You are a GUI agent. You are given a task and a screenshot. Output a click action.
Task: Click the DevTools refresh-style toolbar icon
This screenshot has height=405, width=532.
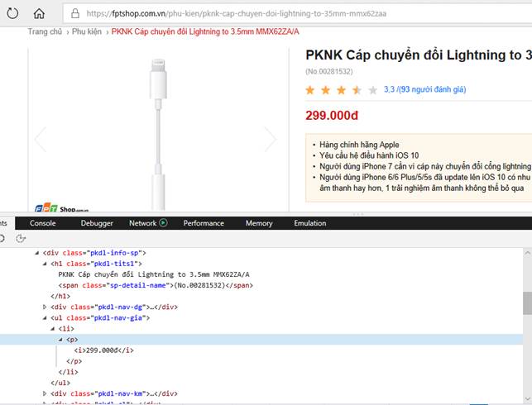(21, 239)
